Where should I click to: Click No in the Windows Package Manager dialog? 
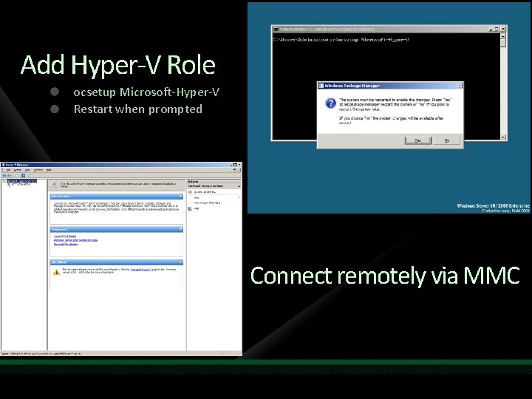pyautogui.click(x=447, y=140)
